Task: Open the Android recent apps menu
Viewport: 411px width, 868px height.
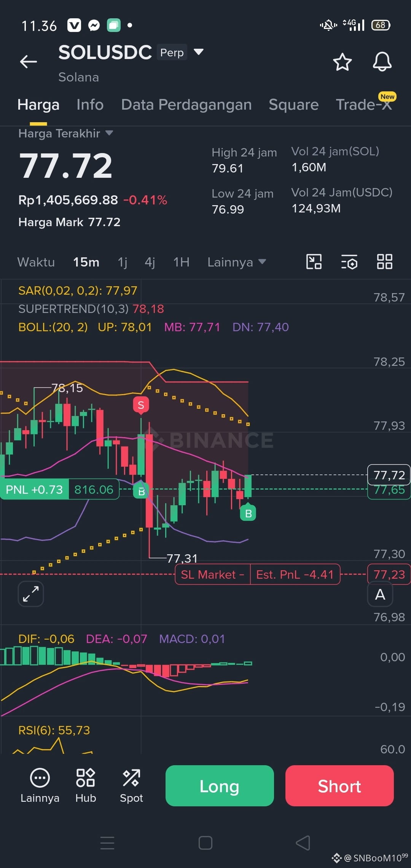Action: point(107,843)
